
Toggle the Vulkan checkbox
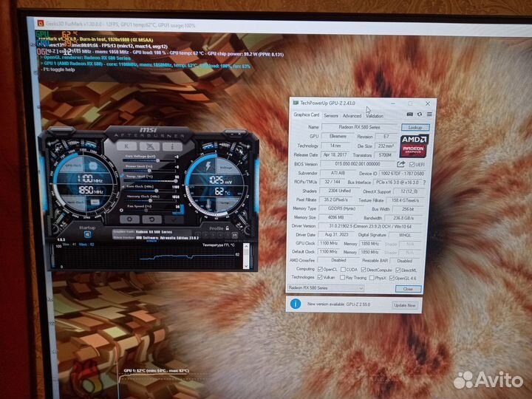coord(320,277)
